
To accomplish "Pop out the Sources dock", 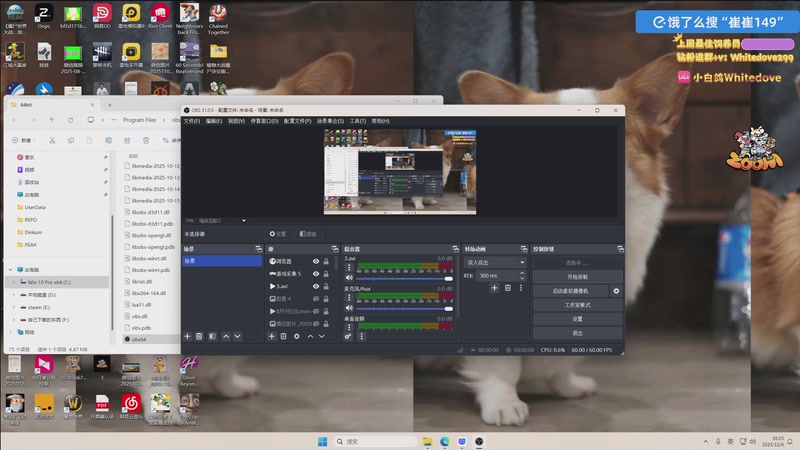I will click(335, 249).
